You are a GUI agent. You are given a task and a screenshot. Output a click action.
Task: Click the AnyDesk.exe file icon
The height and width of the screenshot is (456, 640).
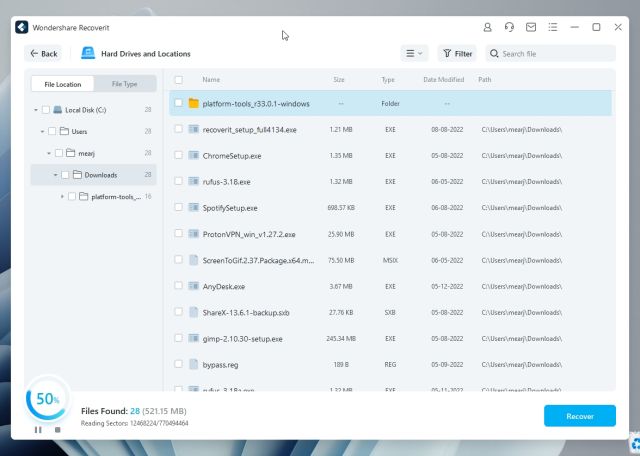[193, 286]
